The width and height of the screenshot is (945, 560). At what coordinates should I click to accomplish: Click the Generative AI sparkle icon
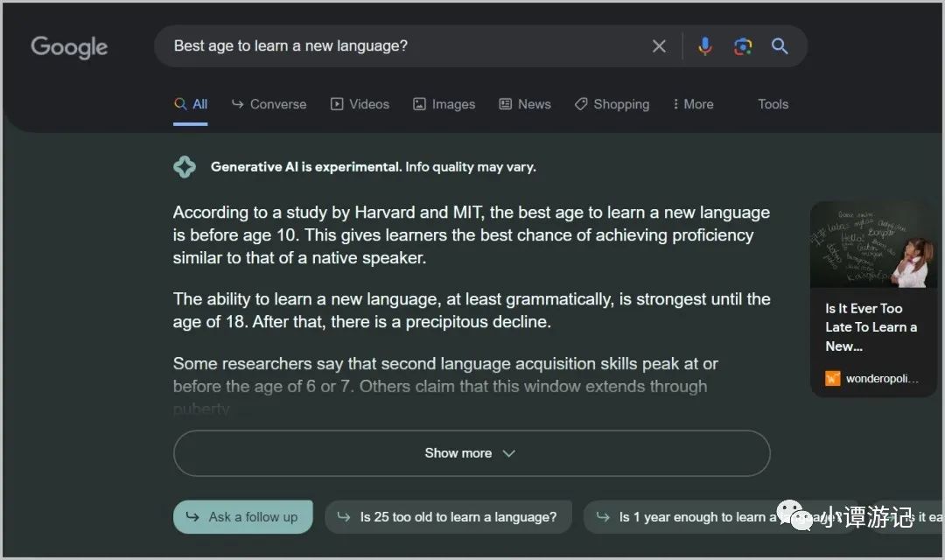[185, 167]
